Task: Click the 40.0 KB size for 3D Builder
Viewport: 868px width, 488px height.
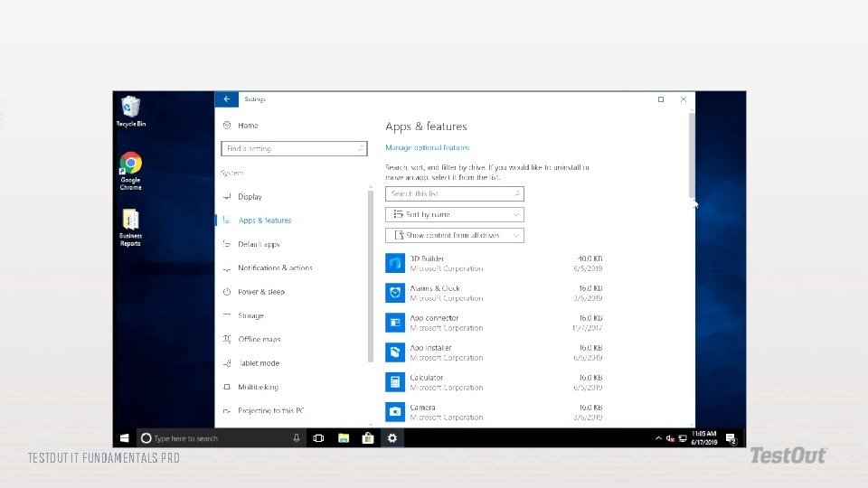Action: tap(590, 258)
